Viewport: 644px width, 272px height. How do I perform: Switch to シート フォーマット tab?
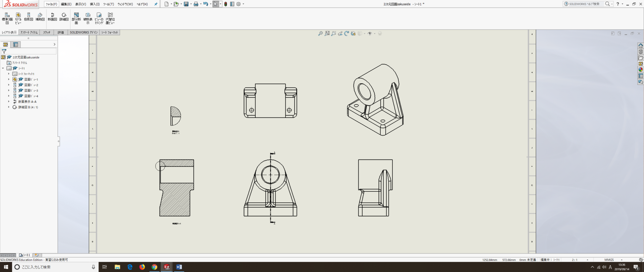pyautogui.click(x=110, y=33)
